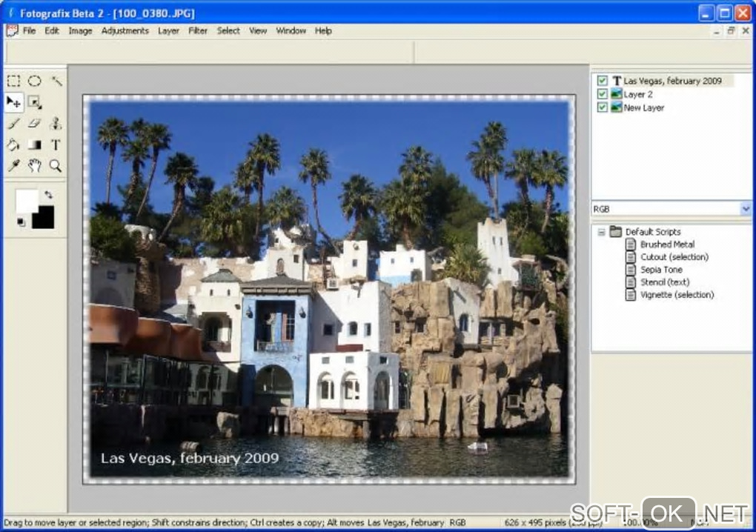Select the Rectangular Marquee tool
Viewport: 756px width, 532px height.
tap(13, 81)
